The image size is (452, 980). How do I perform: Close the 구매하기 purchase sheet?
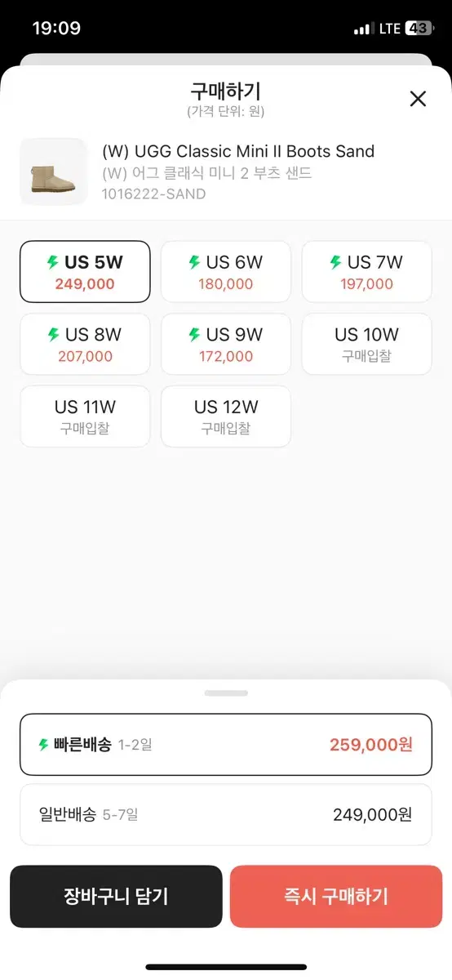coord(418,99)
